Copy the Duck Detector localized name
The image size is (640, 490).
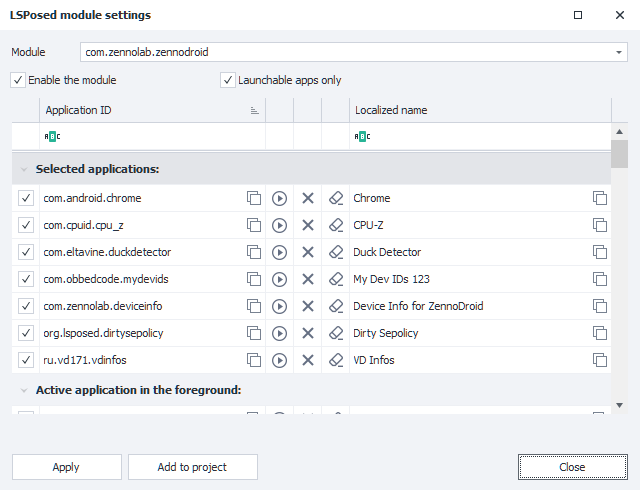(600, 252)
